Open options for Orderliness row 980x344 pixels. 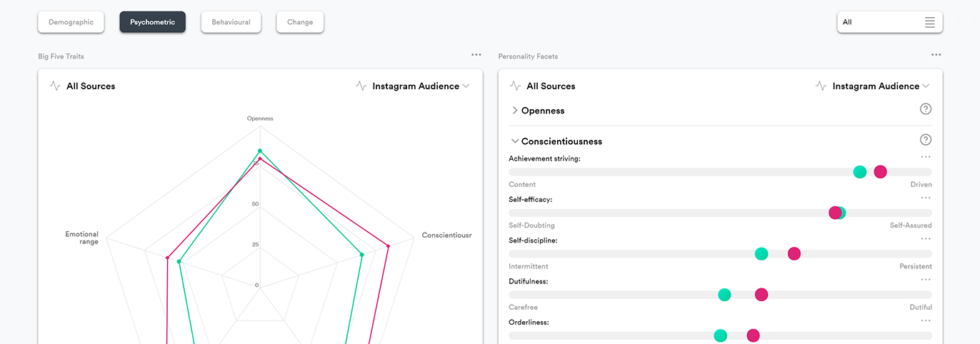[926, 320]
